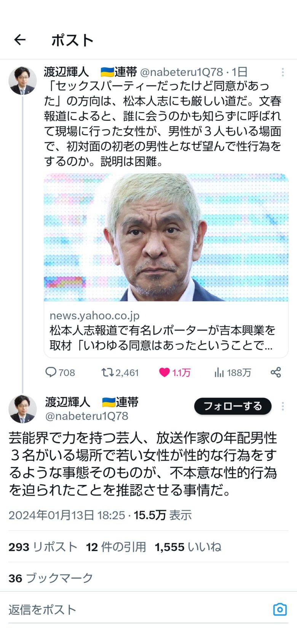Open the news.yahoo.co.jp article card image
The image size is (297, 644).
coord(166,237)
